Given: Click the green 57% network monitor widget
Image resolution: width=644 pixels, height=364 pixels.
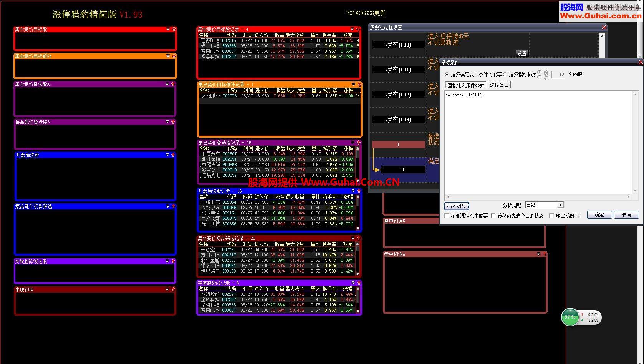Looking at the screenshot, I should pos(570,317).
